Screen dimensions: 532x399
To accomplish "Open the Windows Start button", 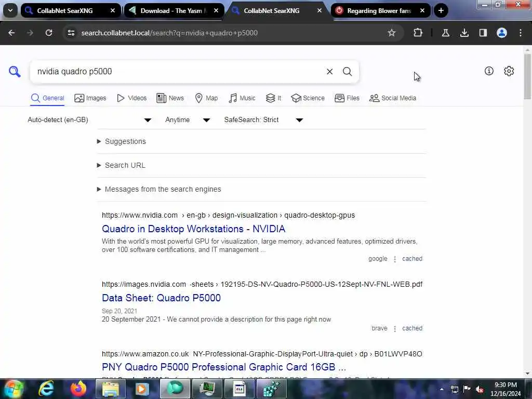I will coord(14,389).
